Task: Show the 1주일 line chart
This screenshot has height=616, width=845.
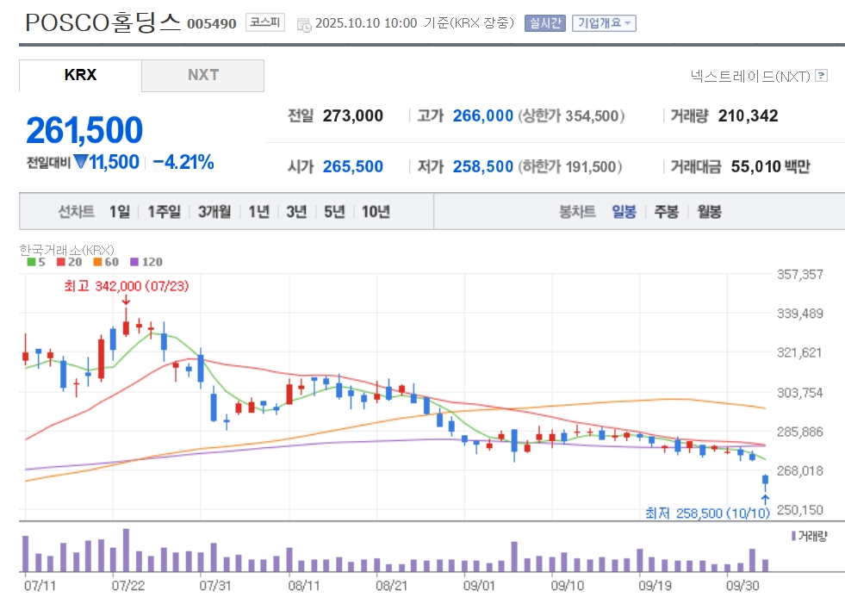Action: [165, 211]
